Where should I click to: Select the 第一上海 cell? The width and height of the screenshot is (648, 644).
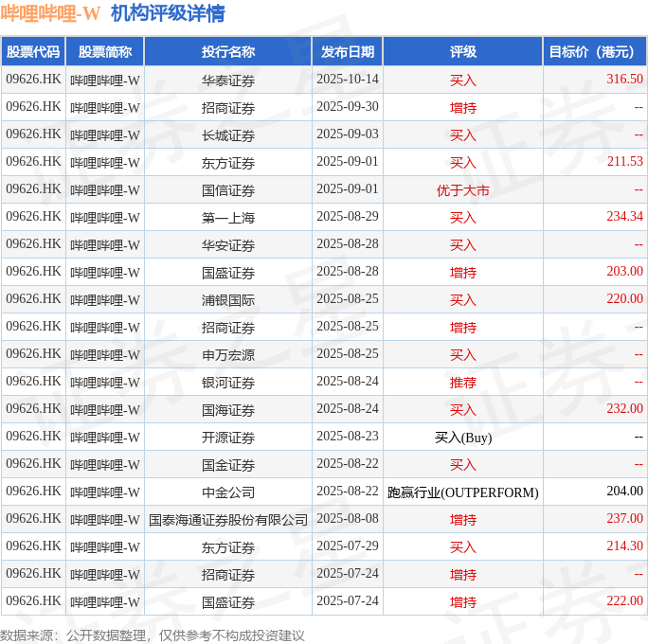[x=228, y=217]
